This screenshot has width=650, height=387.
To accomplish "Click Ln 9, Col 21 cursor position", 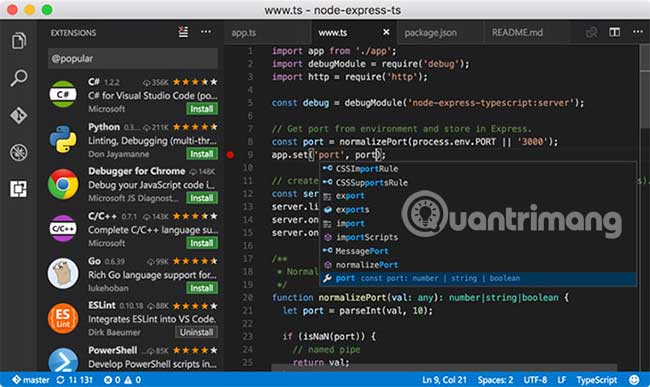I will coord(444,380).
